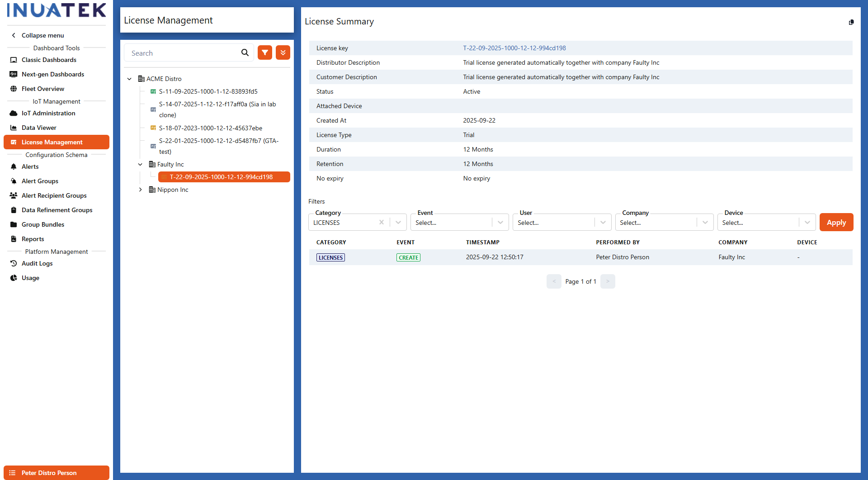Open the filter options with the funnel icon
The width and height of the screenshot is (868, 480).
point(265,52)
